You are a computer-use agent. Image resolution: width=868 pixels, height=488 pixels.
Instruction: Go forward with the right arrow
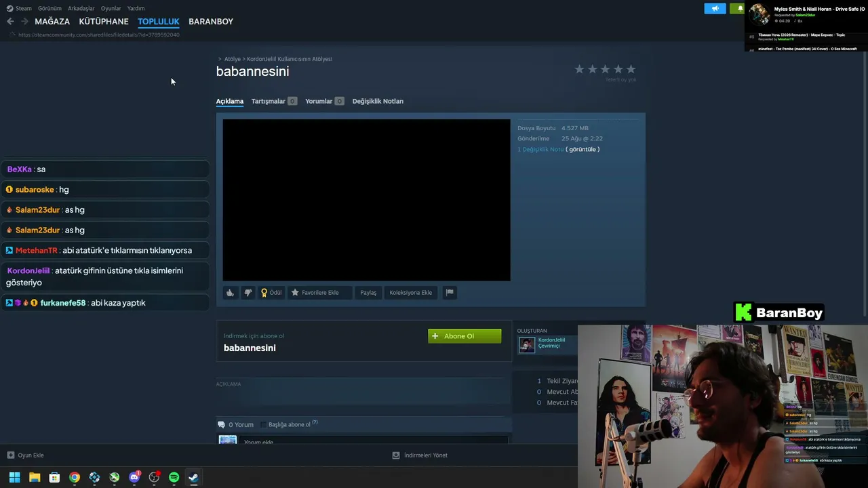click(24, 22)
